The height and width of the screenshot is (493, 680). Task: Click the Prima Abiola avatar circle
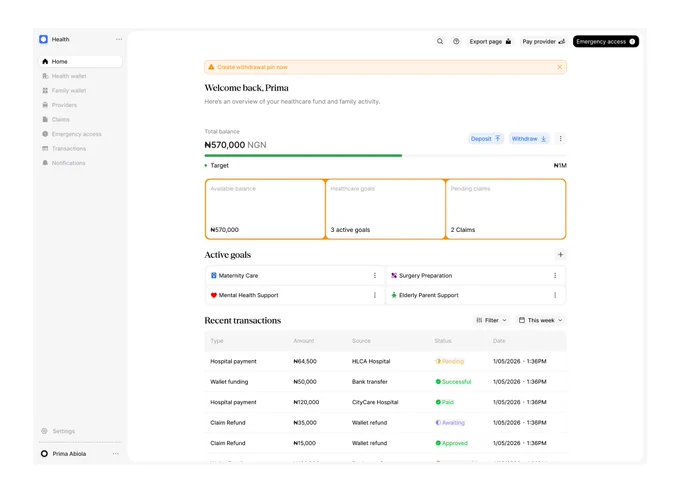pyautogui.click(x=44, y=454)
